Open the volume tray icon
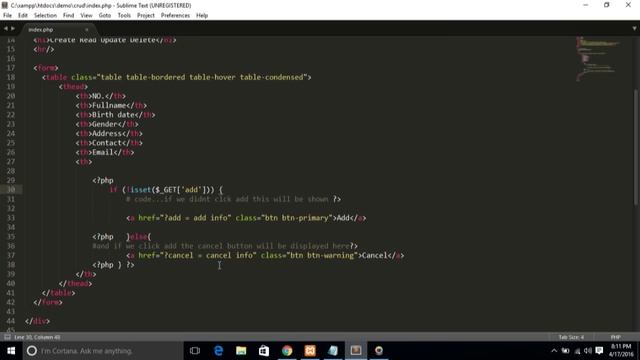This screenshot has height=360, width=640. pyautogui.click(x=588, y=351)
